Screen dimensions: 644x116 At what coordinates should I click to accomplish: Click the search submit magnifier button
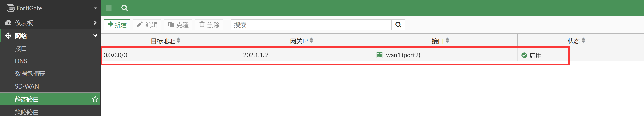[x=398, y=25]
